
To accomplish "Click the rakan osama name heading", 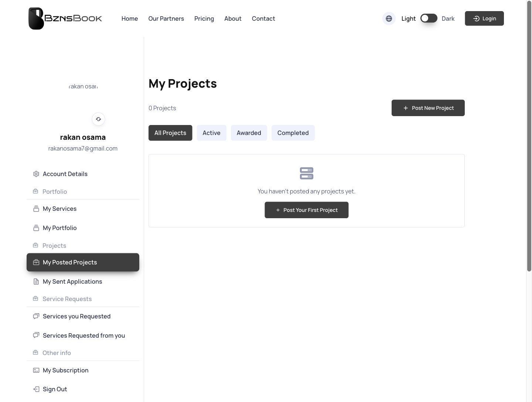I will [83, 137].
